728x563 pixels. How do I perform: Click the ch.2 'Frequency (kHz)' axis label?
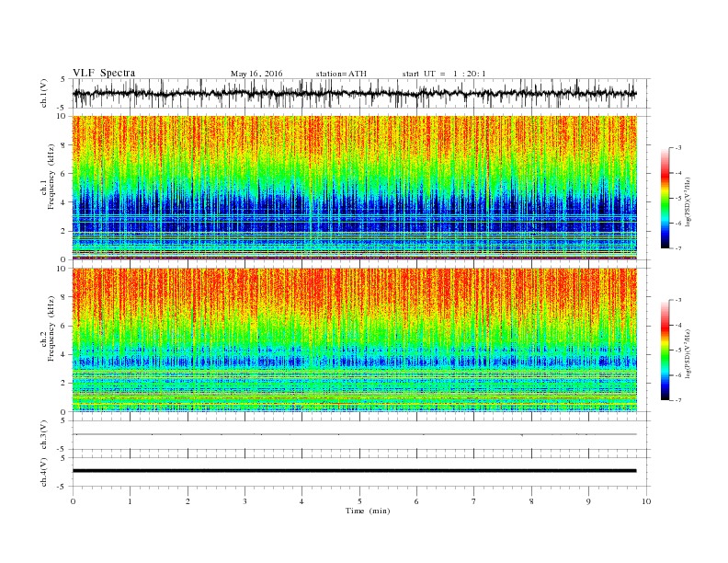tap(52, 327)
